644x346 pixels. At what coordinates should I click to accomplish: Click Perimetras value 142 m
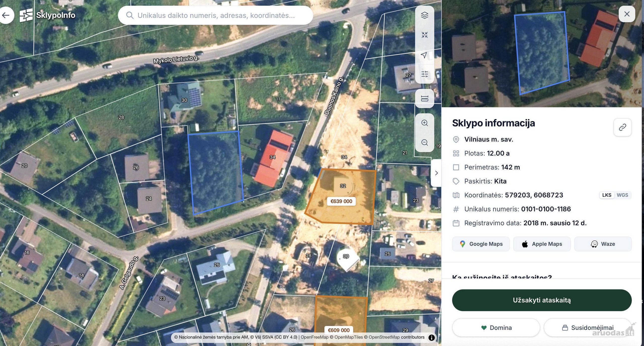510,167
